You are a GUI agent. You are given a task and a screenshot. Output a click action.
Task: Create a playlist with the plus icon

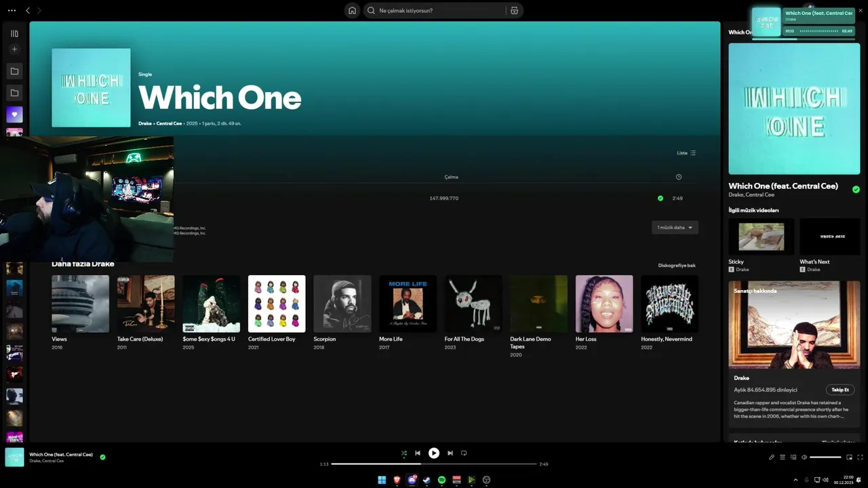click(14, 49)
